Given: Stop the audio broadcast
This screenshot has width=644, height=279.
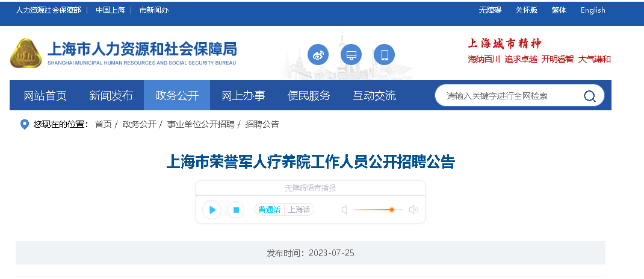Looking at the screenshot, I should [236, 210].
